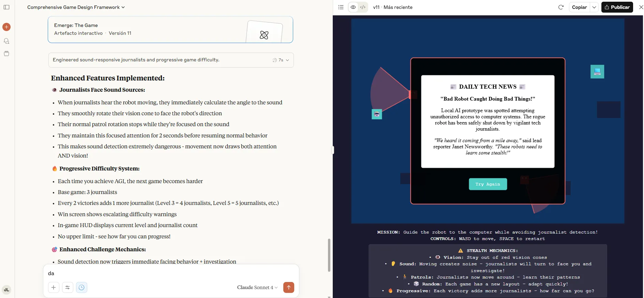Viewport: 644px width, 298px height.
Task: Click the send message arrow button
Action: tap(288, 287)
